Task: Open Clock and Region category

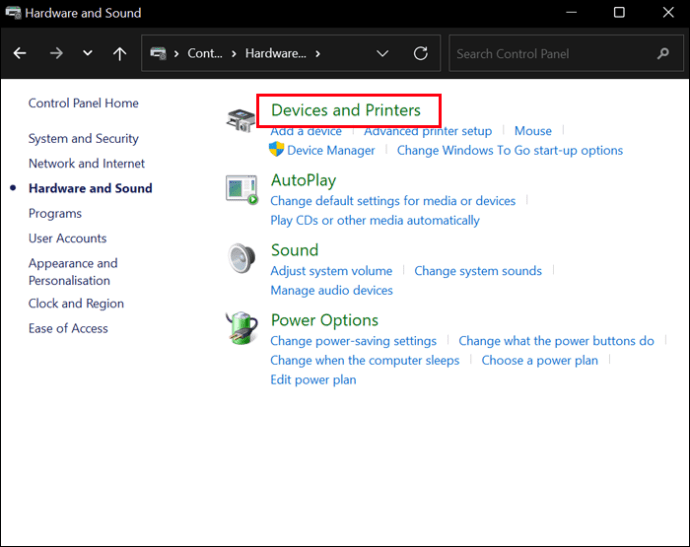Action: click(x=76, y=304)
